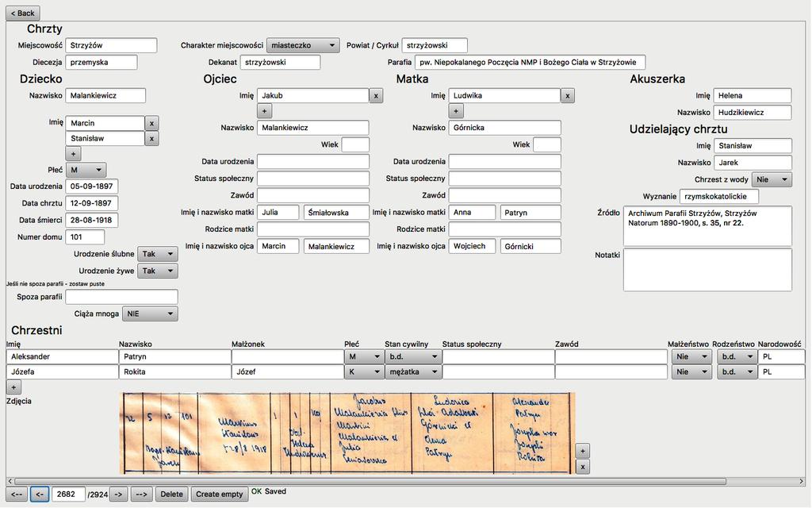Open Stan cywilny dropdown for Aleksander Patryn
Viewport: 812px width, 508px height.
pyautogui.click(x=412, y=357)
